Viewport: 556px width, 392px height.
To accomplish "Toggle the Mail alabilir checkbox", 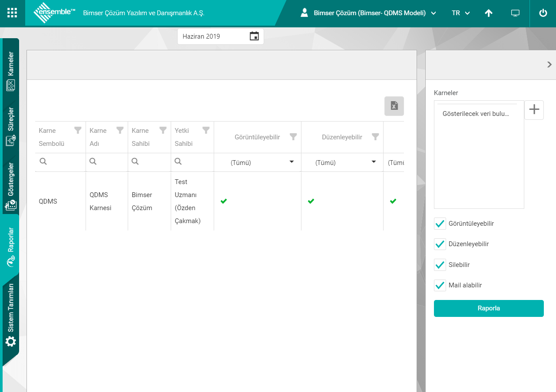I will (440, 285).
